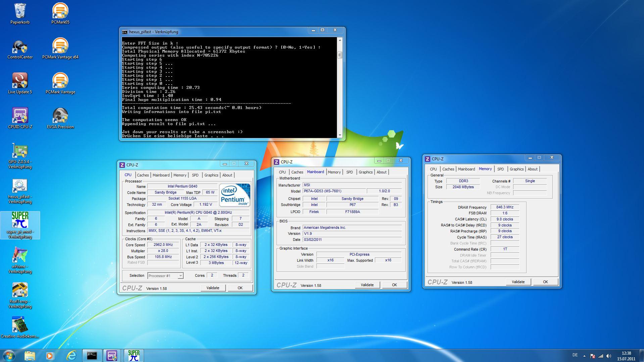
Task: Launch Internet Explorer from the taskbar
Action: point(71,355)
